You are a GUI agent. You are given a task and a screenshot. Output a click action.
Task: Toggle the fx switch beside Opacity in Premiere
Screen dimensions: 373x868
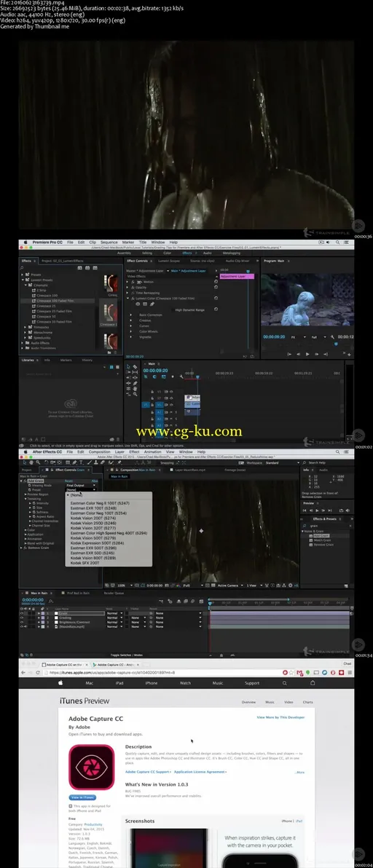133,288
